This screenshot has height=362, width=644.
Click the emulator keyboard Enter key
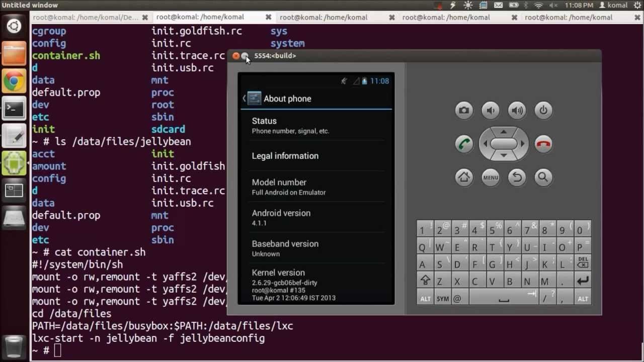(583, 281)
